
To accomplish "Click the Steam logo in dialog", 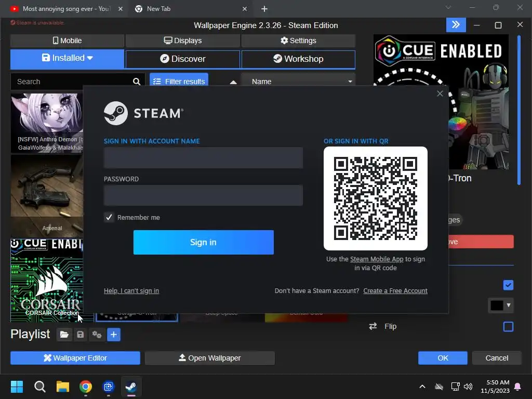I will tap(143, 113).
